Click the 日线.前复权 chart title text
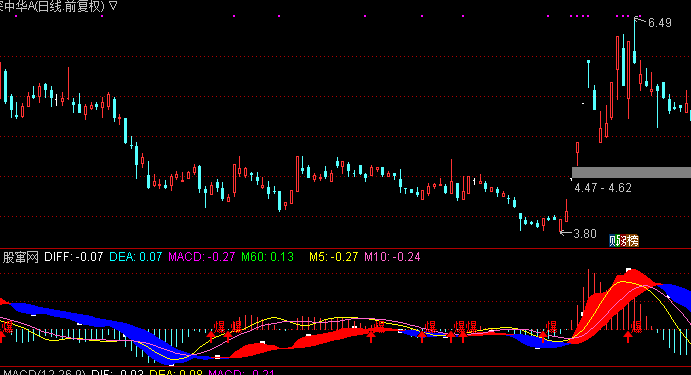Viewport: 691px width, 375px height. coord(71,6)
